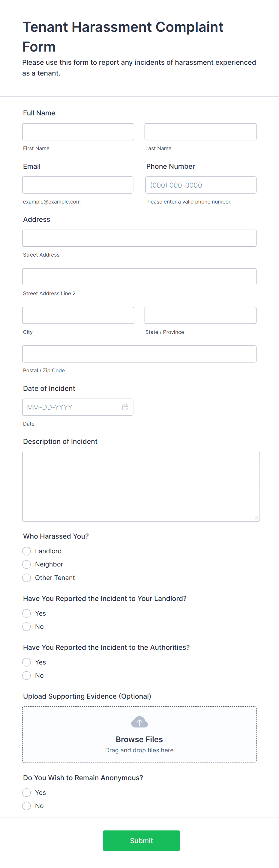Choose No under remain anonymous question
The height and width of the screenshot is (868, 279).
tap(26, 805)
